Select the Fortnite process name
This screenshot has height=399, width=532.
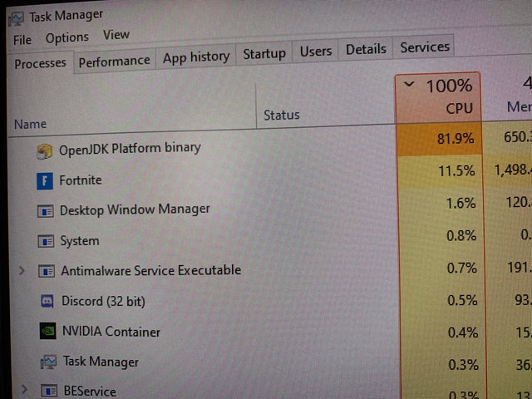81,180
